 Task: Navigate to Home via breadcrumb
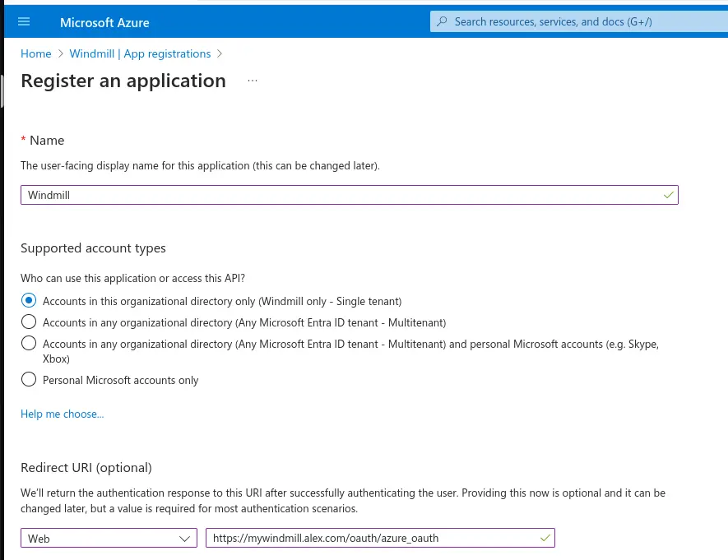[x=35, y=53]
